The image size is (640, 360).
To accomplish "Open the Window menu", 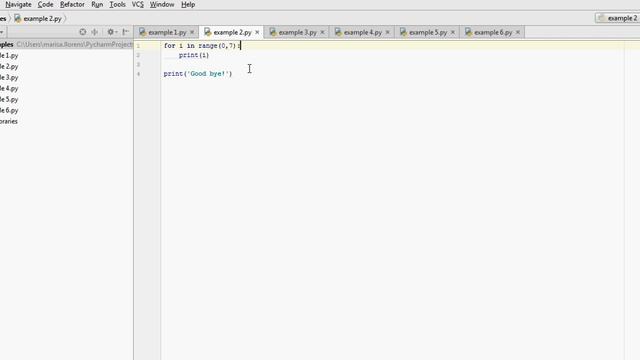I will click(162, 4).
